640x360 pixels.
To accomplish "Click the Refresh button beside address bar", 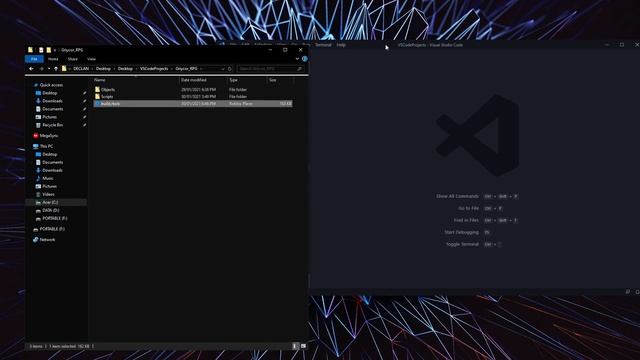I will (x=230, y=69).
